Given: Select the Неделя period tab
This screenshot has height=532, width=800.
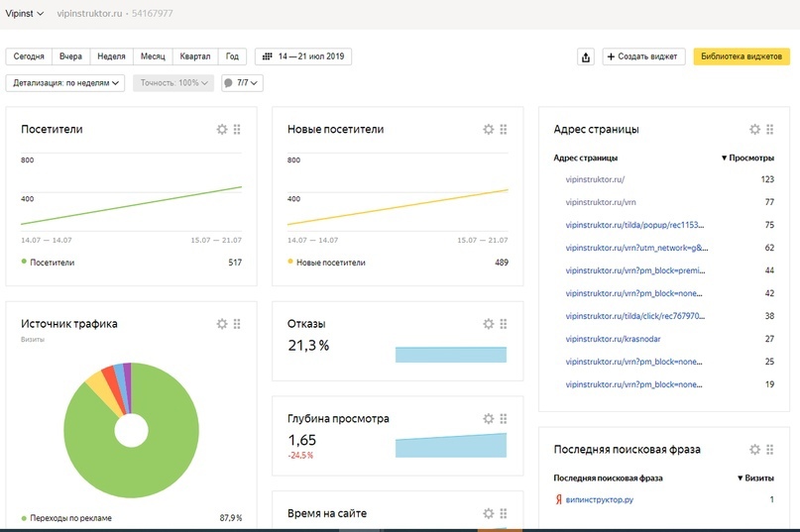Looking at the screenshot, I should 111,56.
